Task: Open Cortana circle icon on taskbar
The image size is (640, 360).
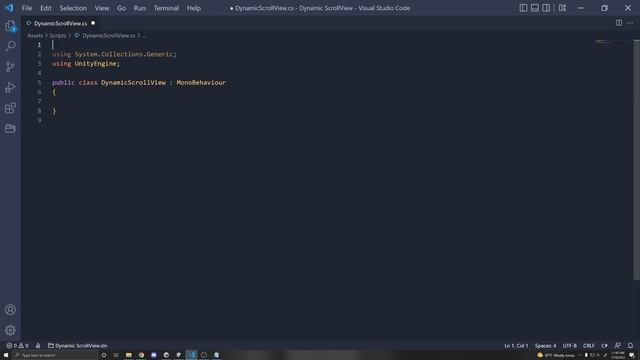Action: point(104,355)
